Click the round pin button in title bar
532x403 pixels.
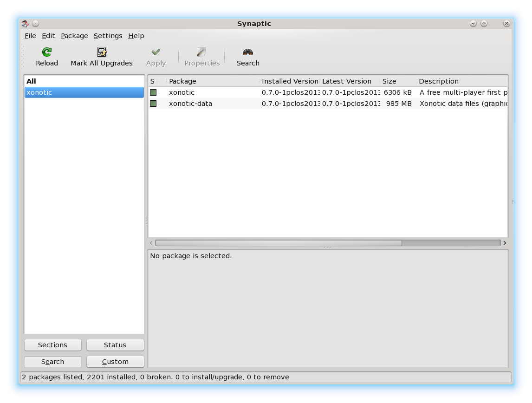click(x=36, y=23)
